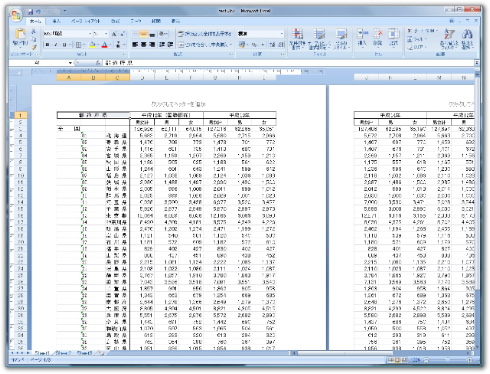
Task: Select the Sheet2 tab
Action: coord(63,353)
